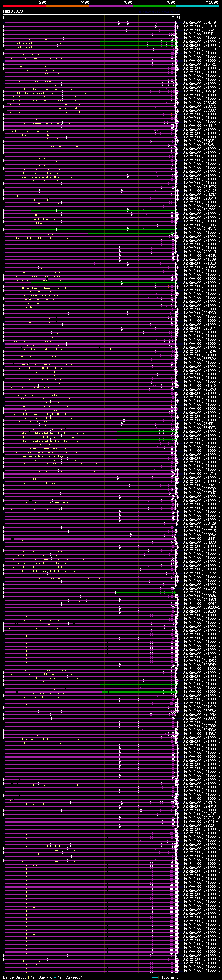Image resolution: width=222 pixels, height=980 pixels.
Task: Select hit label UniRef100_A2EXV8
Action: 199,589
